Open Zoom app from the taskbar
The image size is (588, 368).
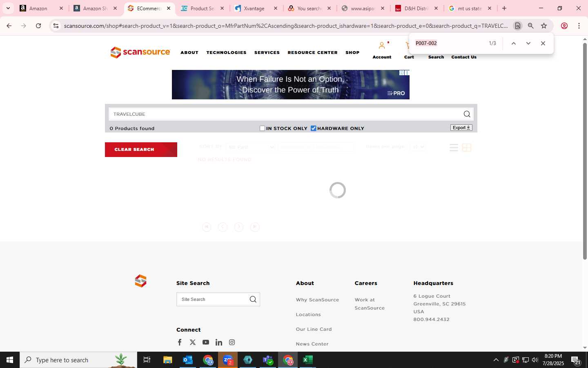point(228,360)
